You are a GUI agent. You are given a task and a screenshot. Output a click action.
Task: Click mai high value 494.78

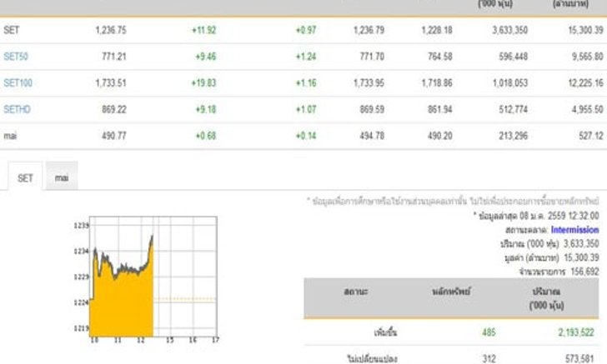372,136
